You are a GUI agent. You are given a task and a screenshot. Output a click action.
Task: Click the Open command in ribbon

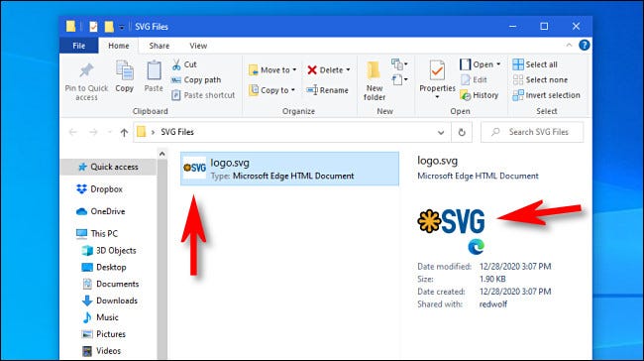(x=477, y=64)
